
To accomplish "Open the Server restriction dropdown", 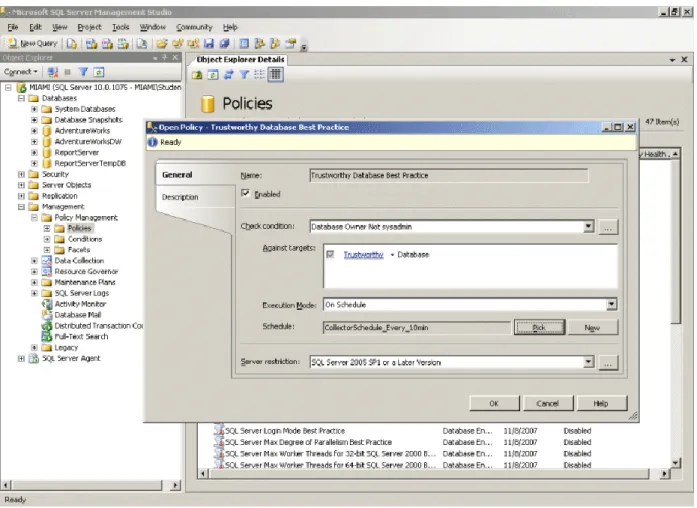I will tap(588, 362).
